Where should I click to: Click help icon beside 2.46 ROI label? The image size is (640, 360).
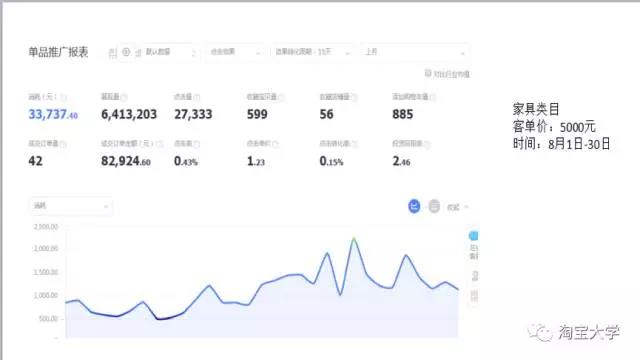tap(427, 144)
